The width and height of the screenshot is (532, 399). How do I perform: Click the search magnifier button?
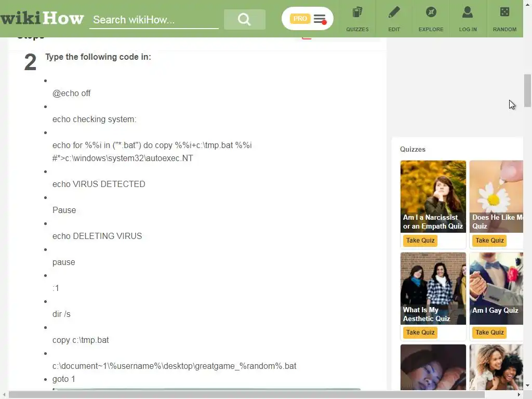coord(244,19)
